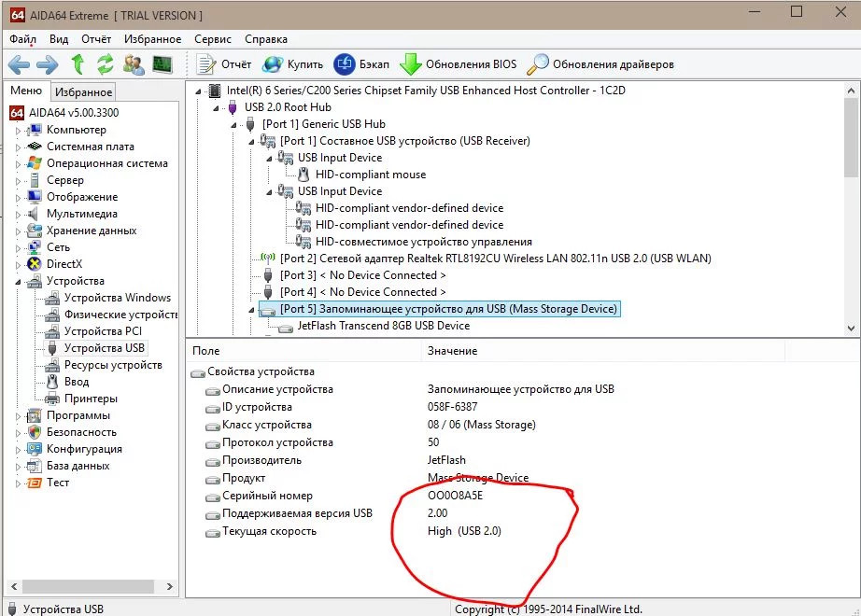The height and width of the screenshot is (616, 861).
Task: Click the Значение column header
Action: click(603, 351)
